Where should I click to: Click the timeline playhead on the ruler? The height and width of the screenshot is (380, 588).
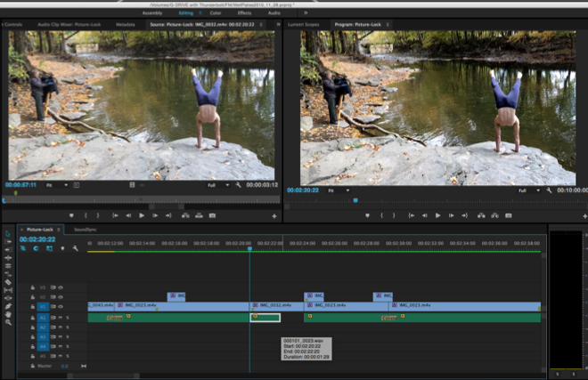pyautogui.click(x=249, y=248)
